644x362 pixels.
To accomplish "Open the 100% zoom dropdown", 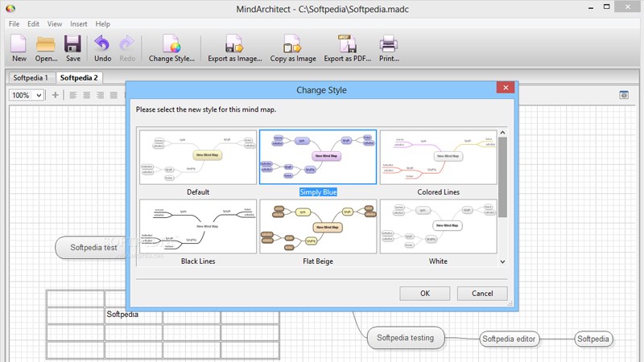I will tap(27, 95).
